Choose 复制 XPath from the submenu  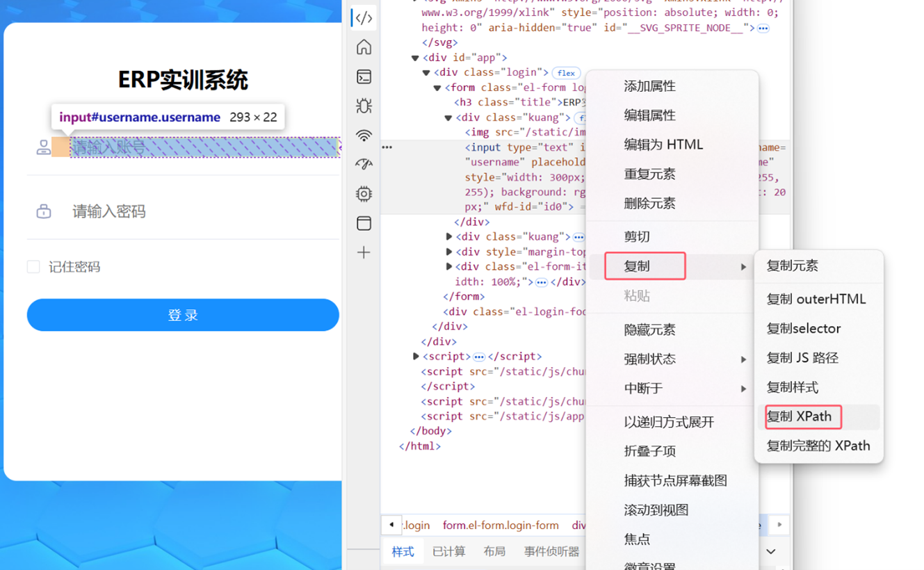coord(799,416)
